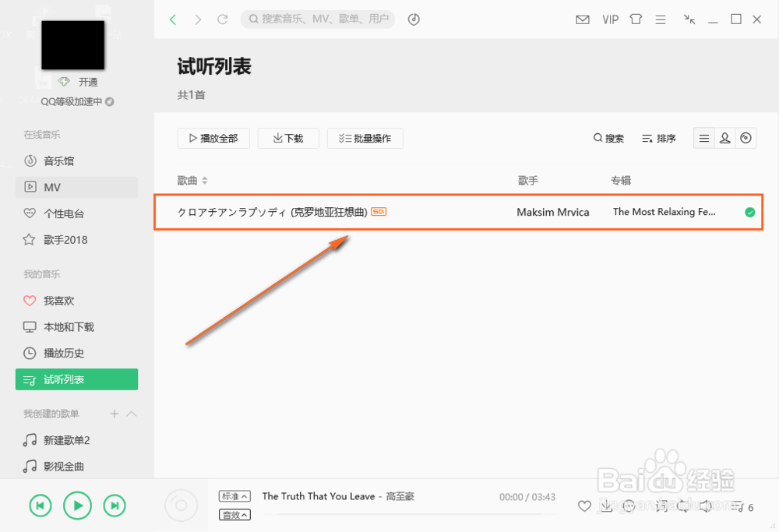Open playlist 新建歌单2
Screen dimensions: 779x532
pos(76,440)
